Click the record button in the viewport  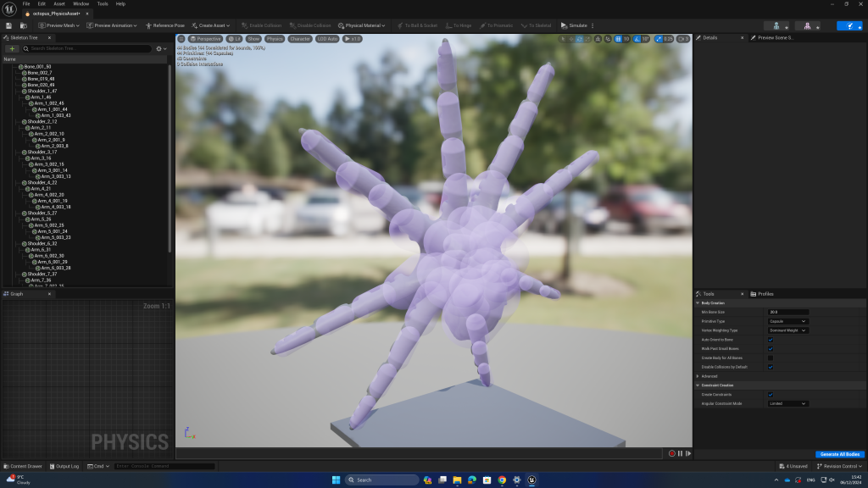[671, 453]
